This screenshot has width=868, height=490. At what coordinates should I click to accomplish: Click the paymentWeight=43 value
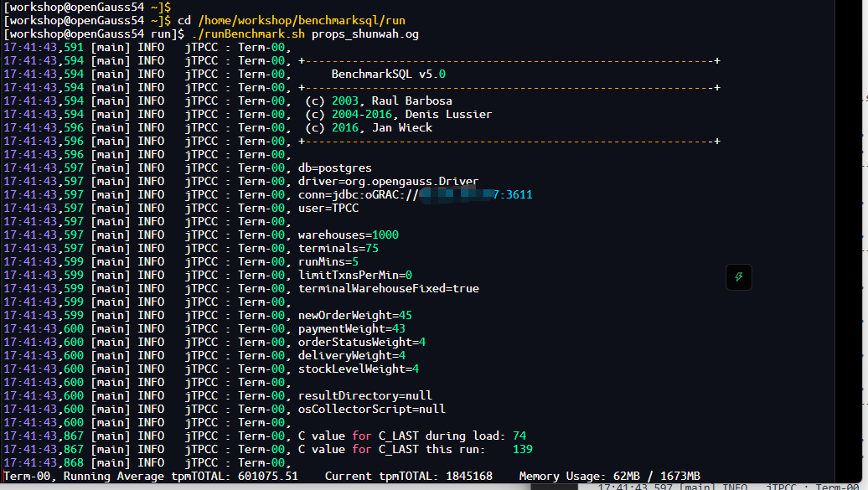click(x=352, y=328)
